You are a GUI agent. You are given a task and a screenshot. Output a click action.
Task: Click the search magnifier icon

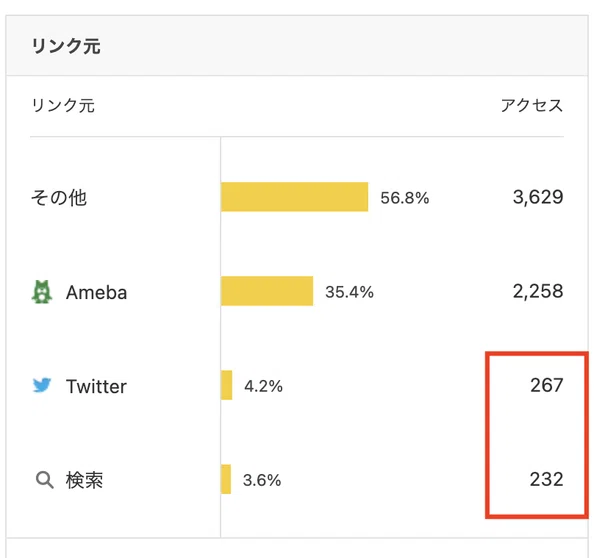[44, 480]
